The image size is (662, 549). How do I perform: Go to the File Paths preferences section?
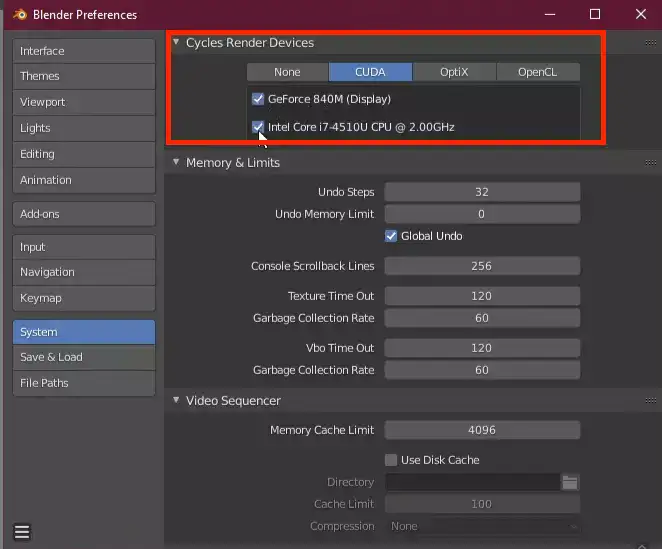(84, 383)
